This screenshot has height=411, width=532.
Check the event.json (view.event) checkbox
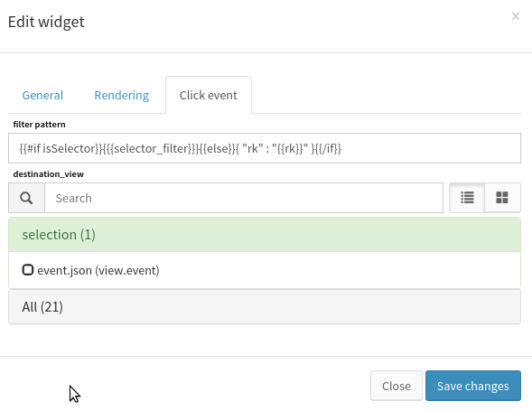pos(28,270)
